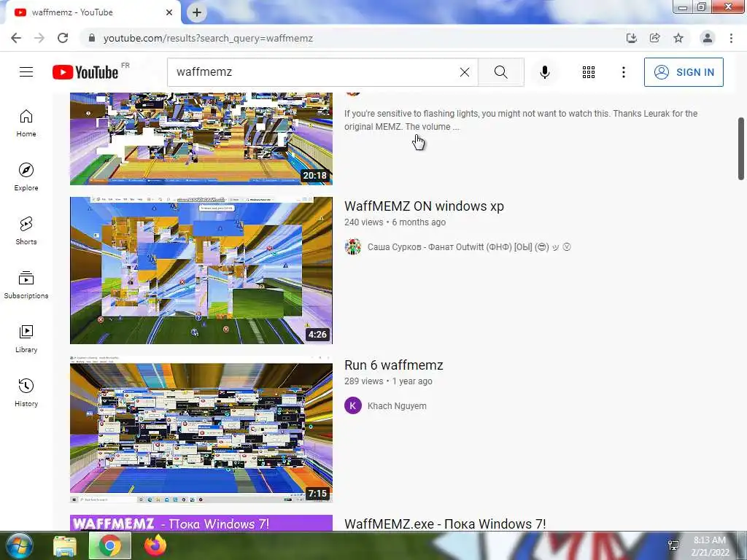Click the lock icon in the address bar
This screenshot has height=560, width=747.
[92, 38]
